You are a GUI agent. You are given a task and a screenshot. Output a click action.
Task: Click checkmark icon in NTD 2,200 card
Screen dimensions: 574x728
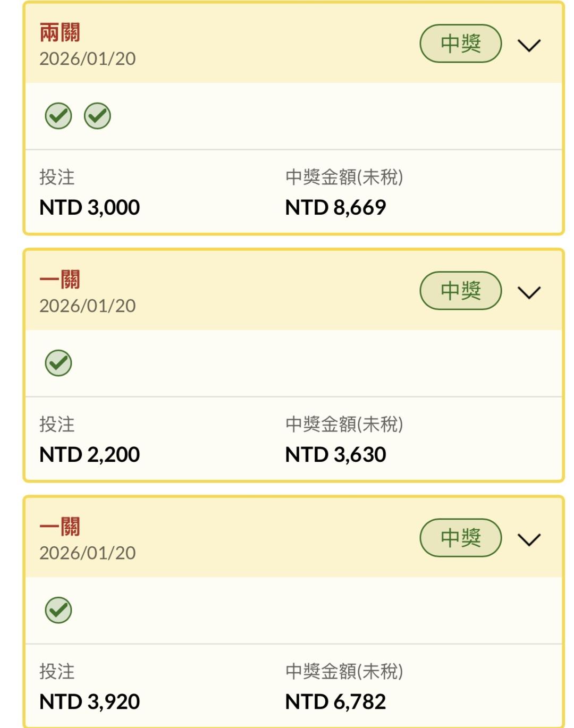point(58,363)
